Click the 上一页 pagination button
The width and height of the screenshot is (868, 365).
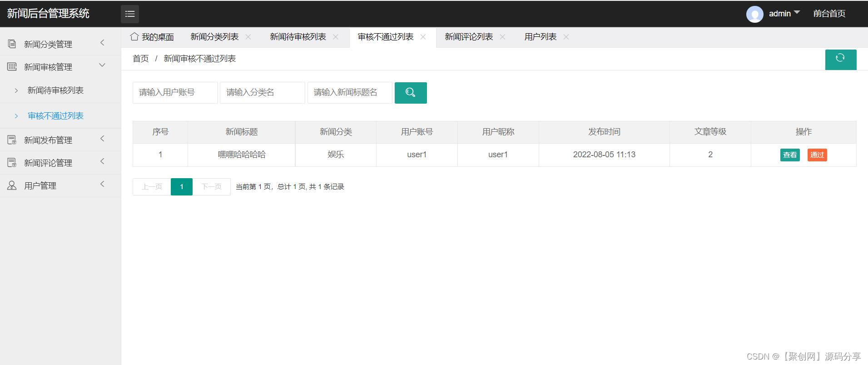[152, 187]
